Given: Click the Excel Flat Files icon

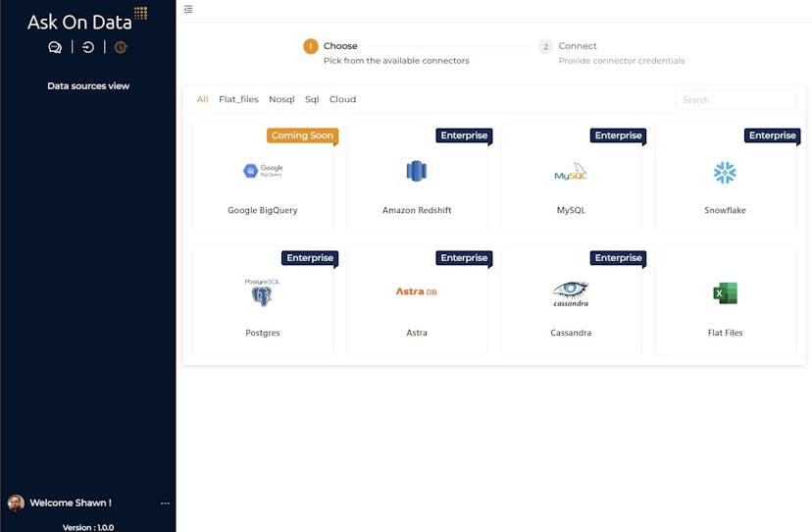Looking at the screenshot, I should [x=725, y=293].
